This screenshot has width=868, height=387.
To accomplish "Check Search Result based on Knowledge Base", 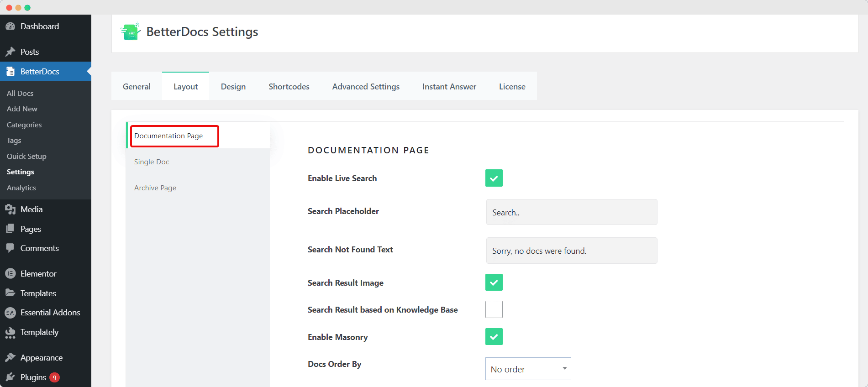I will [494, 309].
